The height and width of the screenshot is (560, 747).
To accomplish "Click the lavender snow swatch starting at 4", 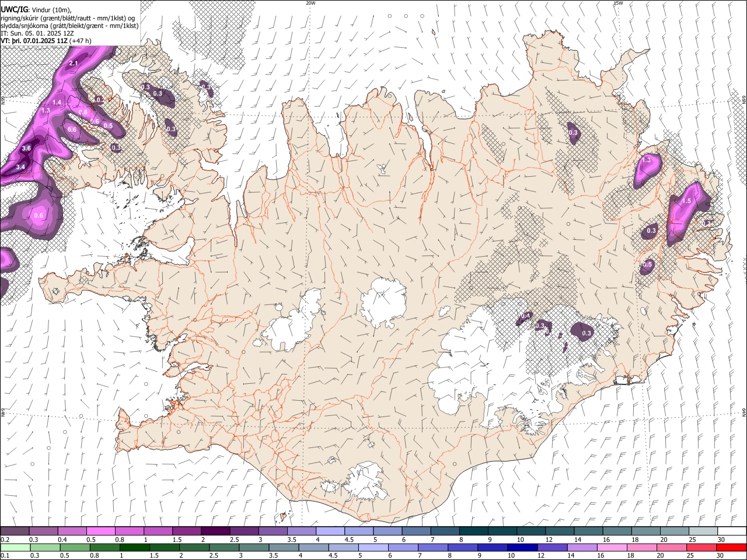I will [x=330, y=531].
